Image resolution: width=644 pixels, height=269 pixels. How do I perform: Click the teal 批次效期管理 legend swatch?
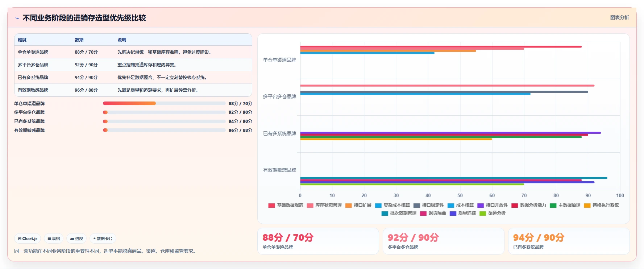(385, 214)
